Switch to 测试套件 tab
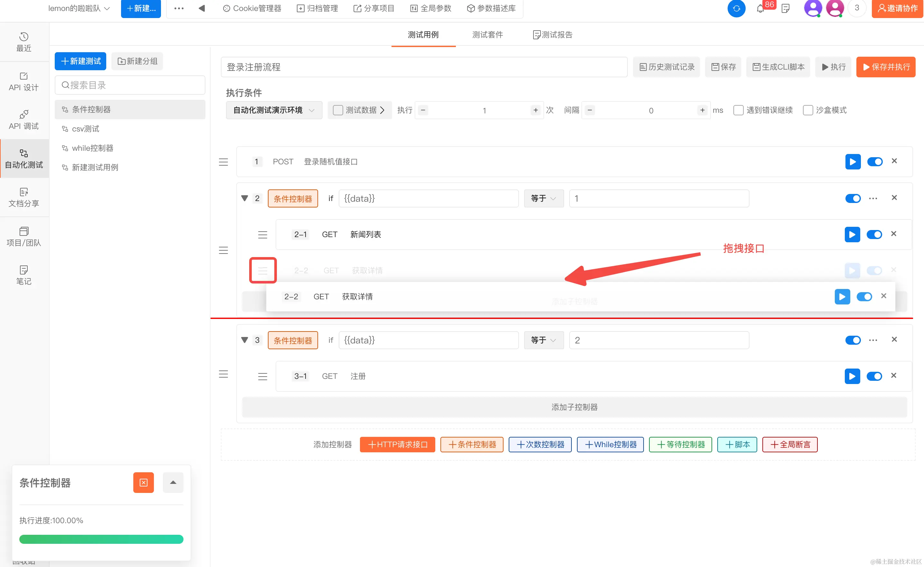The width and height of the screenshot is (924, 567). pyautogui.click(x=487, y=35)
